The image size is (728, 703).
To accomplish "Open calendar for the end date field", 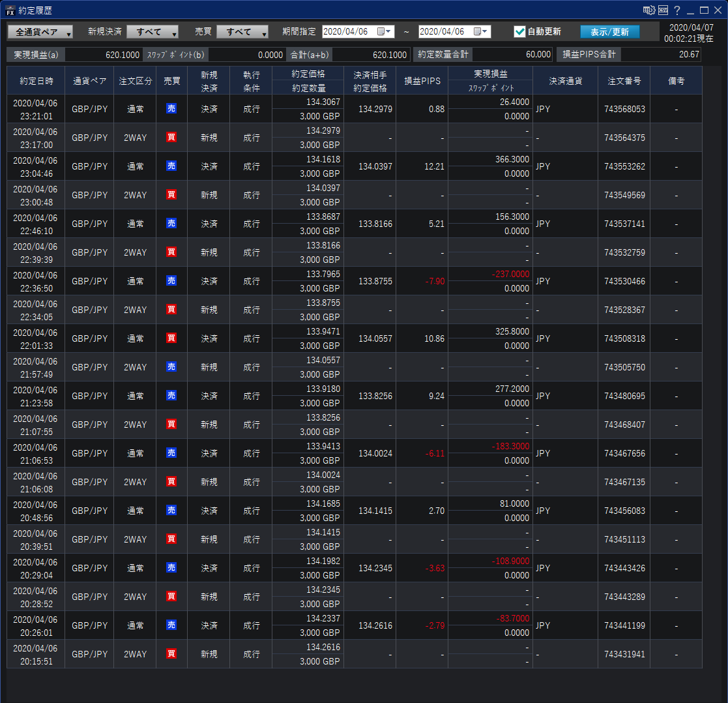I will (478, 31).
